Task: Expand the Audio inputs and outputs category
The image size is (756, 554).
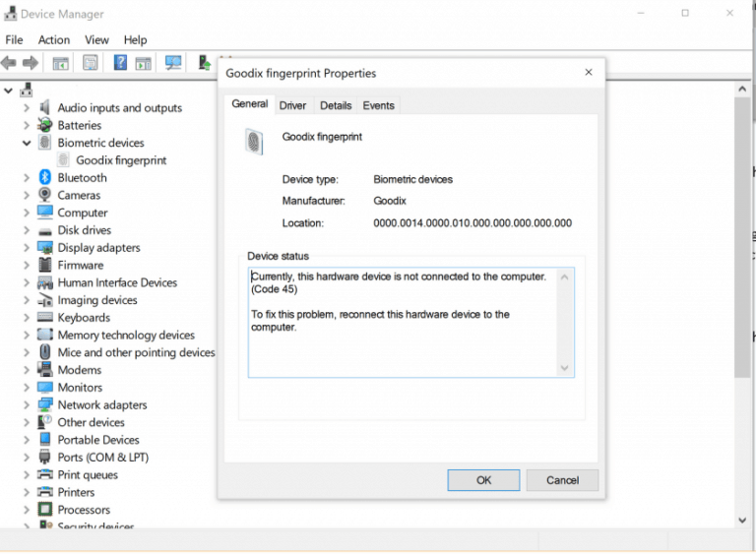Action: pyautogui.click(x=27, y=108)
